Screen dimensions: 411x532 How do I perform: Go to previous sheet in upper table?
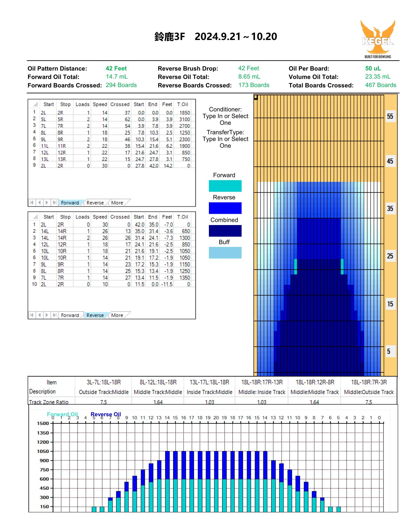39,203
